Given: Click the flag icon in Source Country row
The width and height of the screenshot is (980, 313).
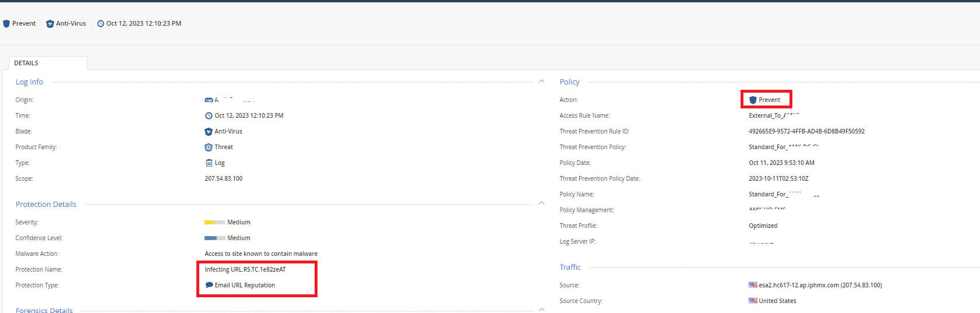Looking at the screenshot, I should (753, 301).
